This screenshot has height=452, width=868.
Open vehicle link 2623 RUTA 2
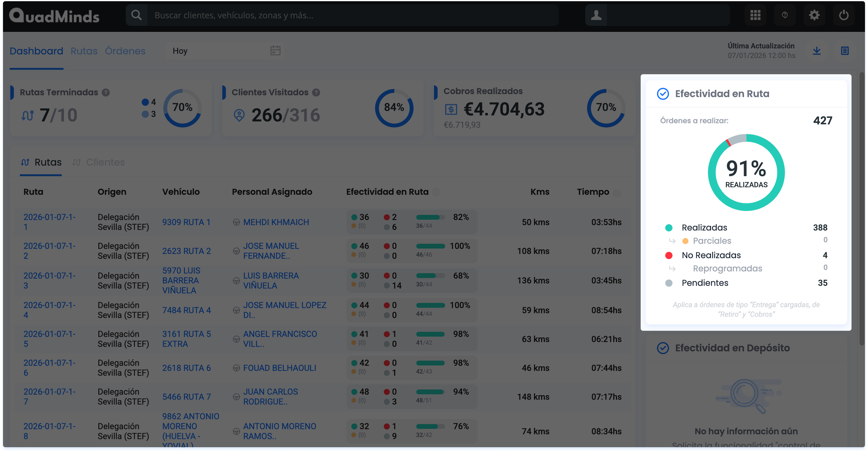(x=186, y=251)
